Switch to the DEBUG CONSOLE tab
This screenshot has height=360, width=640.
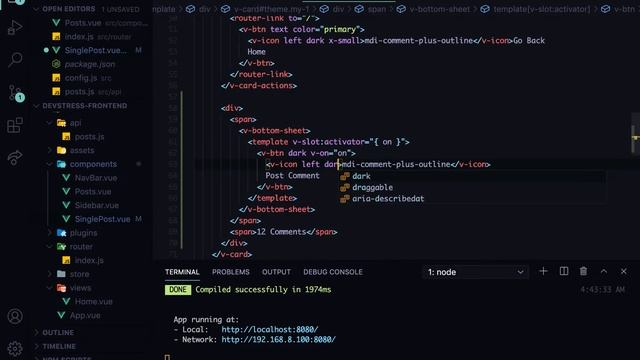333,272
